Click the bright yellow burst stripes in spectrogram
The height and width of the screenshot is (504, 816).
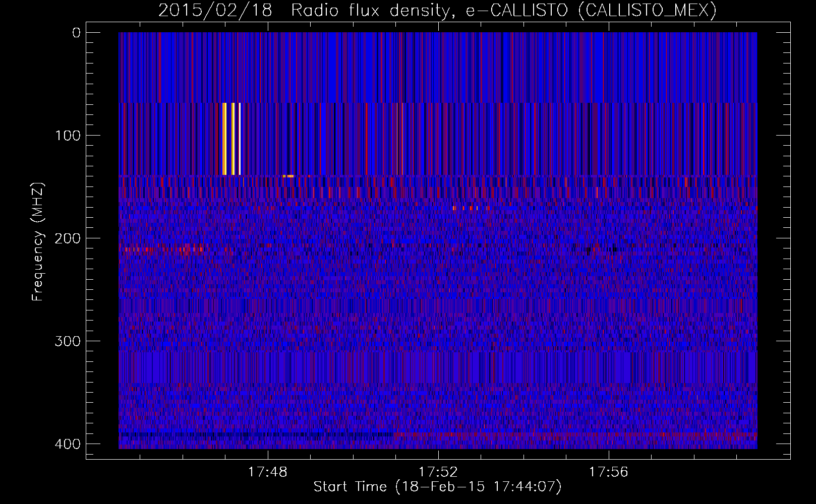tap(231, 139)
